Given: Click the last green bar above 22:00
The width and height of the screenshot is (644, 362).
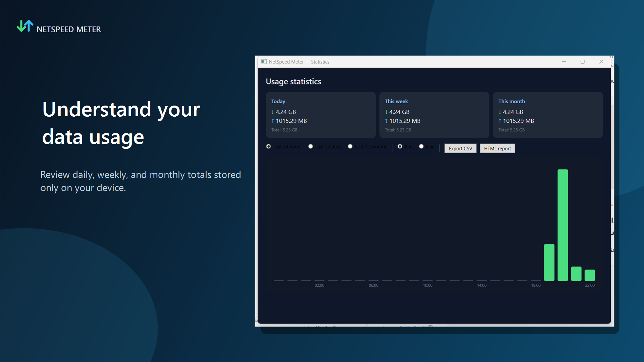Looking at the screenshot, I should click(x=590, y=275).
